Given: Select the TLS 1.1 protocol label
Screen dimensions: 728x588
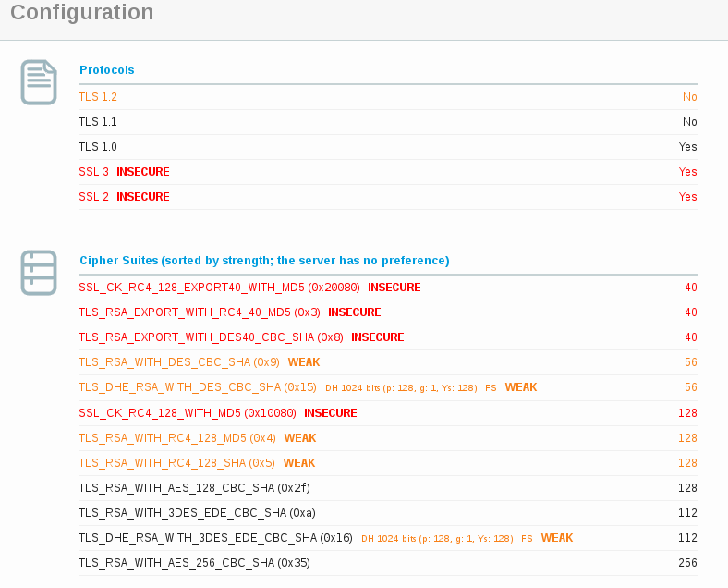Looking at the screenshot, I should [98, 122].
